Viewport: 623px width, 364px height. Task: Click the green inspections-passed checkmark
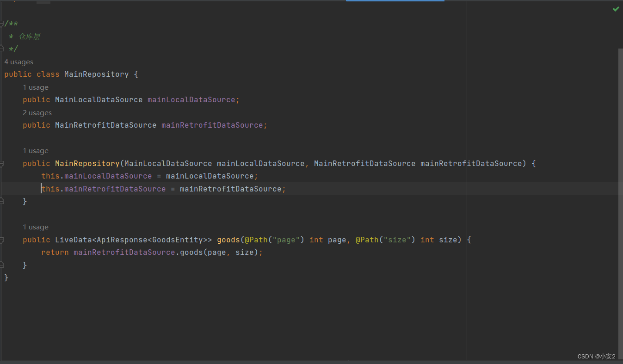[616, 9]
